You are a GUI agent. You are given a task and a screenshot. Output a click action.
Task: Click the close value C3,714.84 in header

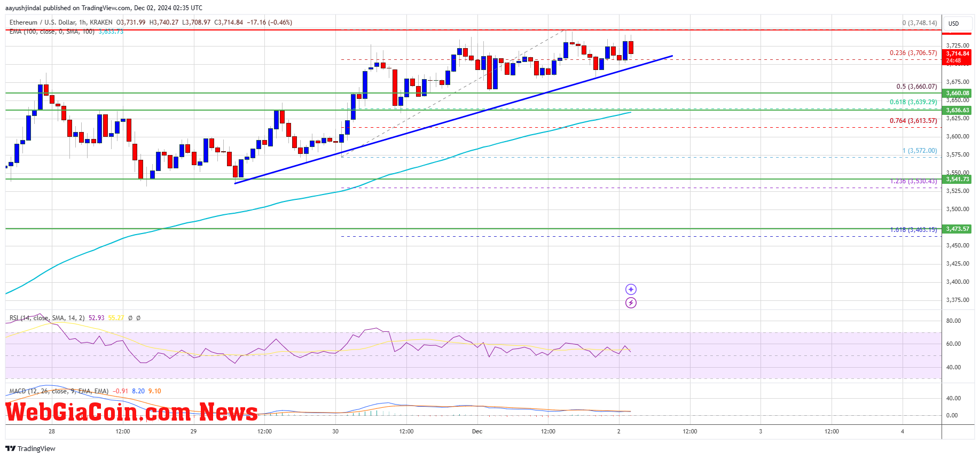[229, 22]
